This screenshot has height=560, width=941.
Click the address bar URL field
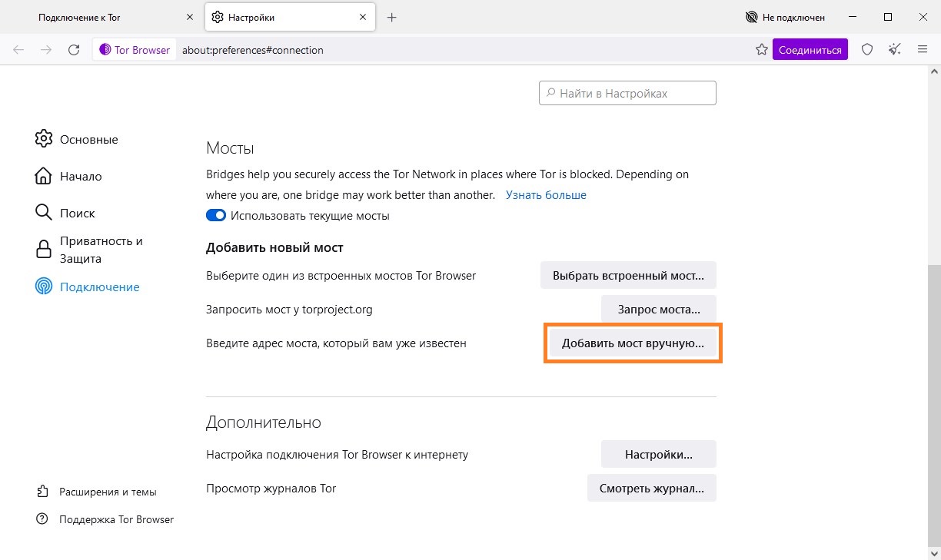pos(464,50)
